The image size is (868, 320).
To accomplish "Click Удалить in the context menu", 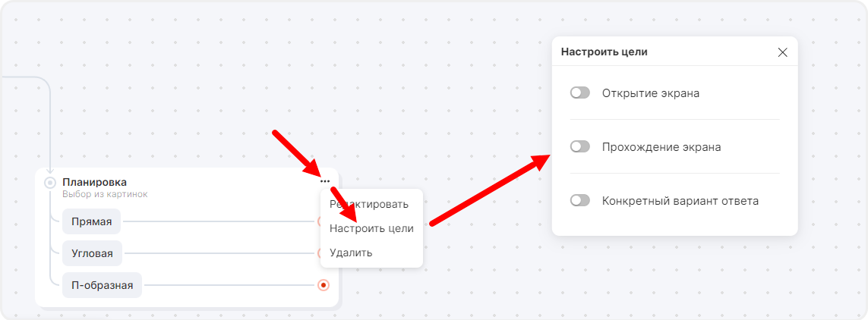I will coord(351,253).
